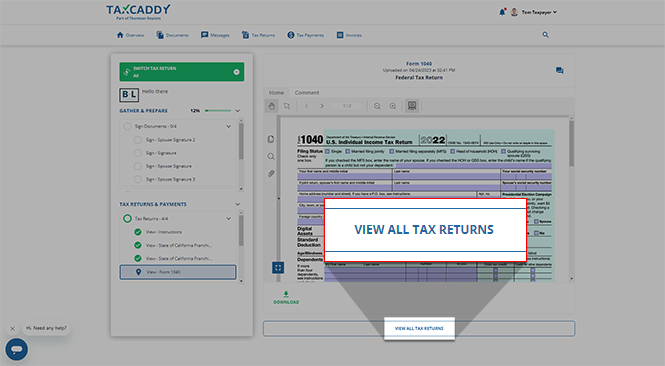The height and width of the screenshot is (366, 665).
Task: Click the Form 1040 document title
Action: coord(419,64)
